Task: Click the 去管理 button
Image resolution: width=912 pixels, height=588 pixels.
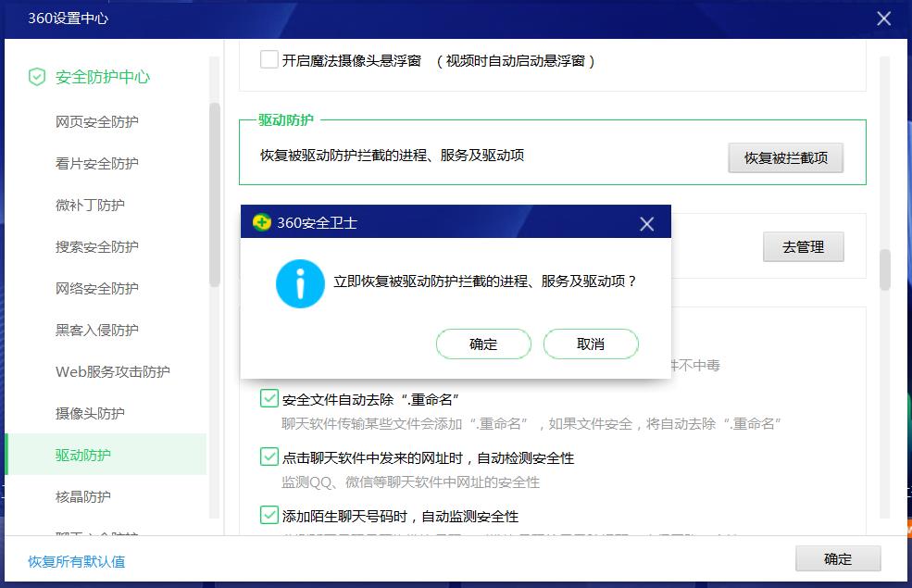Action: (804, 247)
